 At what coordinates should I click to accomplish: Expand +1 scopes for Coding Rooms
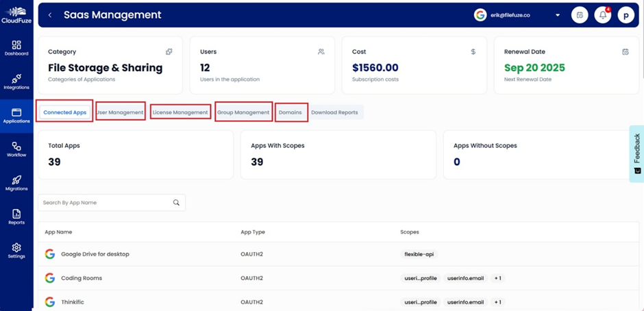[x=498, y=278]
